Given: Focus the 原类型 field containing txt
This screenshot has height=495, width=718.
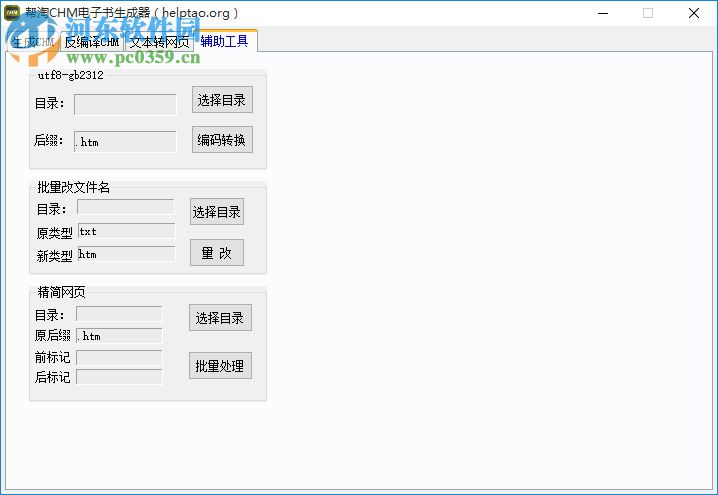Looking at the screenshot, I should tap(126, 231).
